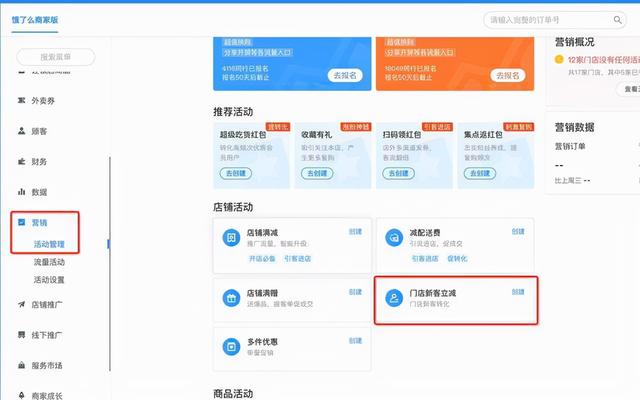Click 创建 link for 减配送费
Image resolution: width=640 pixels, height=400 pixels.
518,231
